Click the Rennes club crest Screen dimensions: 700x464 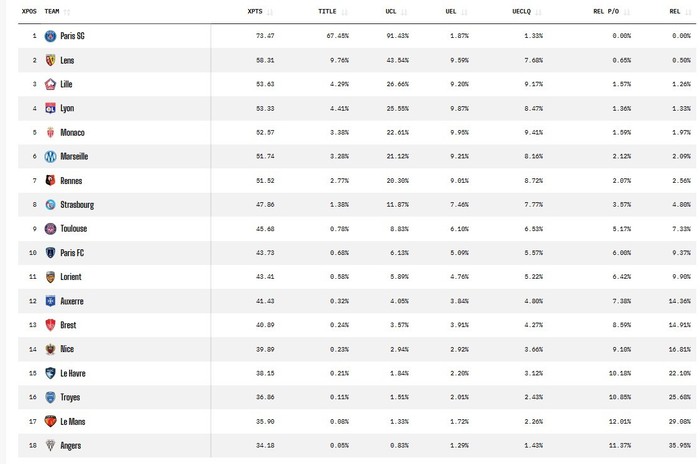coord(50,180)
